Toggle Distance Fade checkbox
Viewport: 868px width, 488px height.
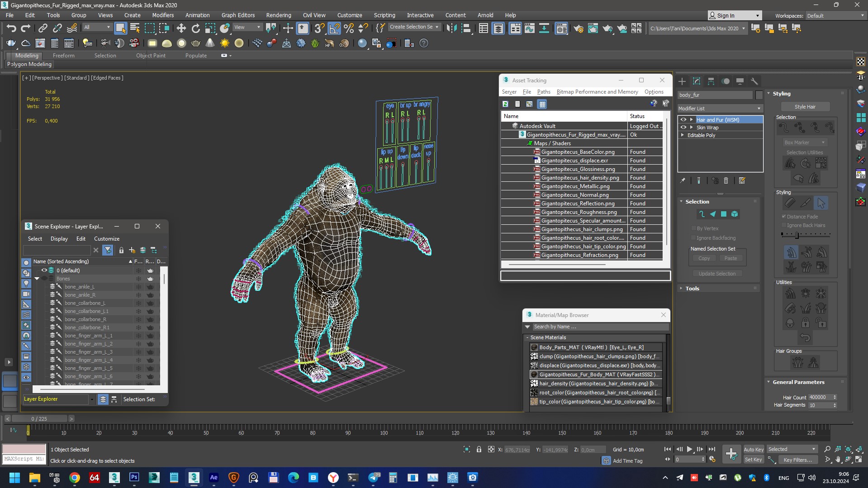pyautogui.click(x=784, y=217)
